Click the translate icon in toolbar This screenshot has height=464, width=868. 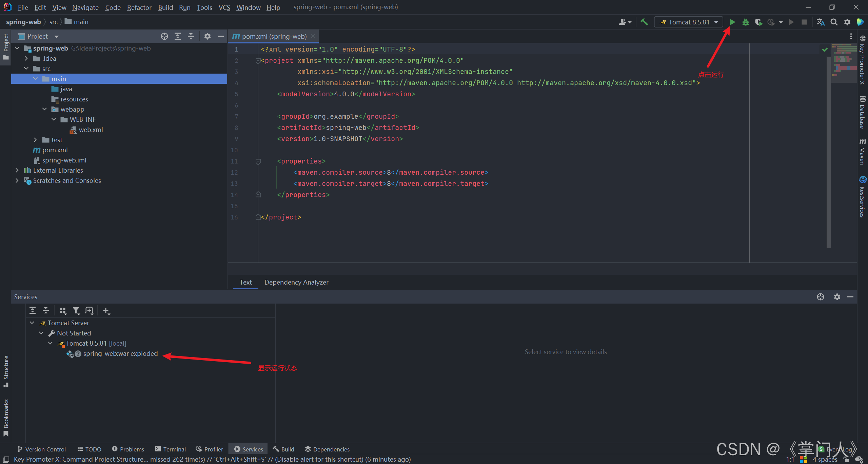pos(820,22)
